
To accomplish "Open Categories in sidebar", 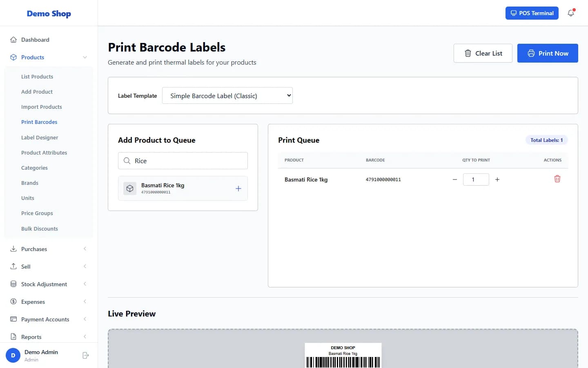I will click(34, 168).
